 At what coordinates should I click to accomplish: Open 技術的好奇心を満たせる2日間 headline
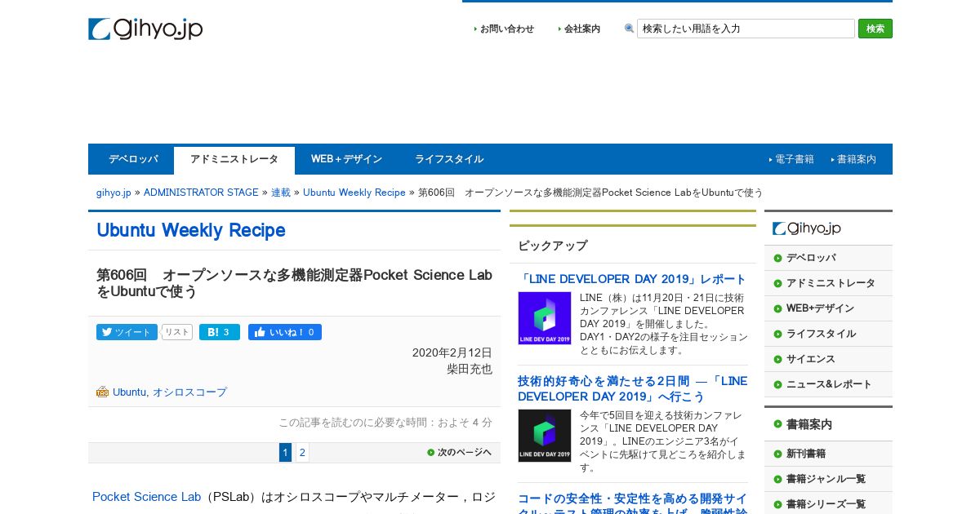click(632, 388)
